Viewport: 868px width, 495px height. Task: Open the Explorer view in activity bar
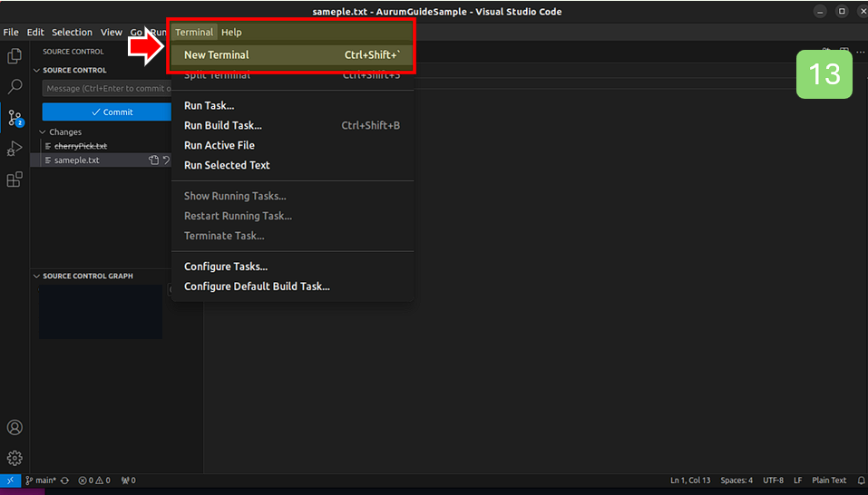[15, 56]
